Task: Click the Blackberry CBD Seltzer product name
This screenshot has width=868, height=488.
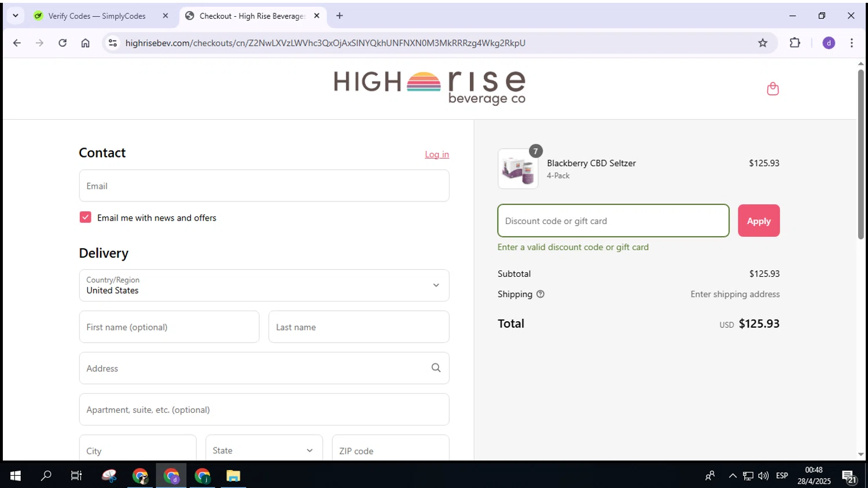Action: (x=591, y=163)
